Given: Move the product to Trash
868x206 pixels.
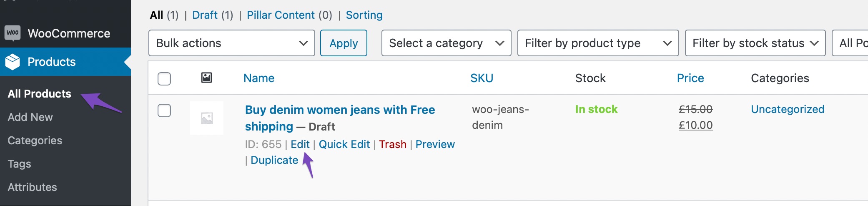Looking at the screenshot, I should click(x=393, y=144).
